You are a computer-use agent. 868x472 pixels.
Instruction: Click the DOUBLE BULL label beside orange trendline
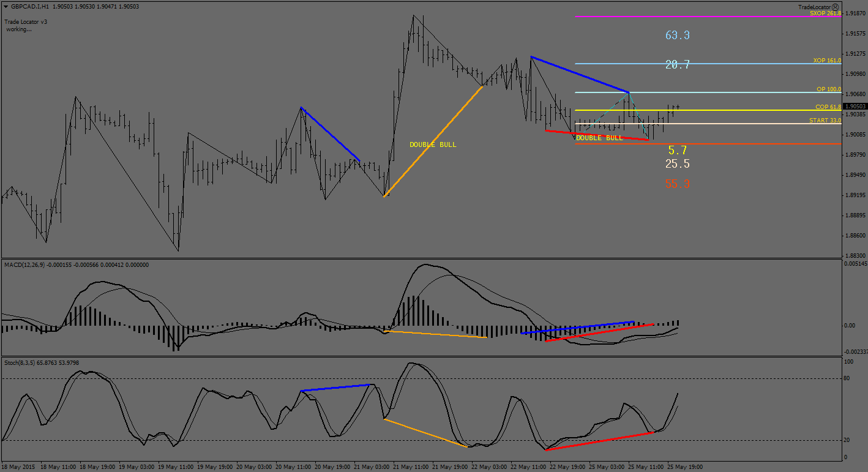[433, 144]
